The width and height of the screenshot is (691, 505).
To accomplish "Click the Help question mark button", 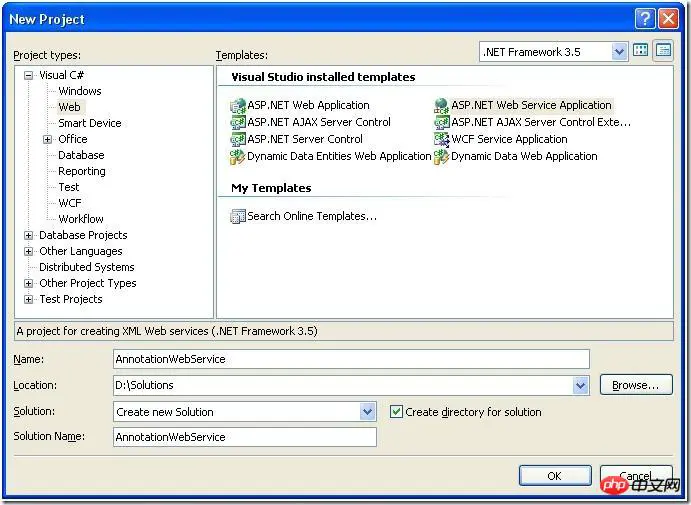I will [645, 19].
